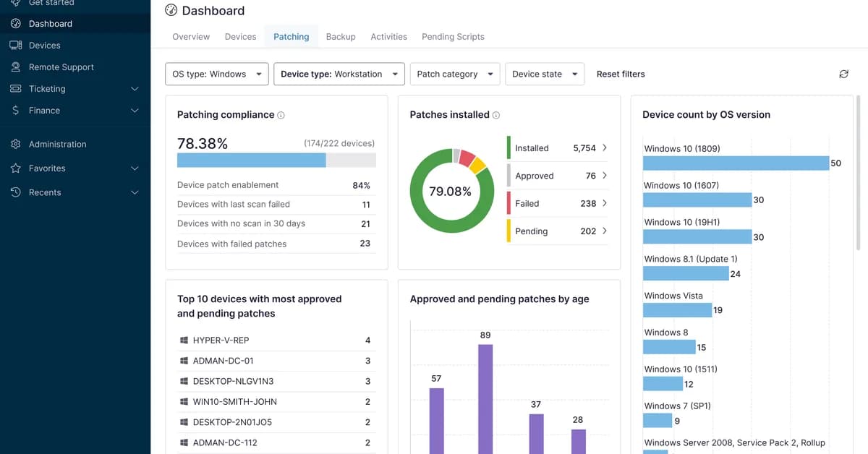Open the OS type: Windows dropdown
Image resolution: width=868 pixels, height=454 pixels.
click(x=217, y=74)
